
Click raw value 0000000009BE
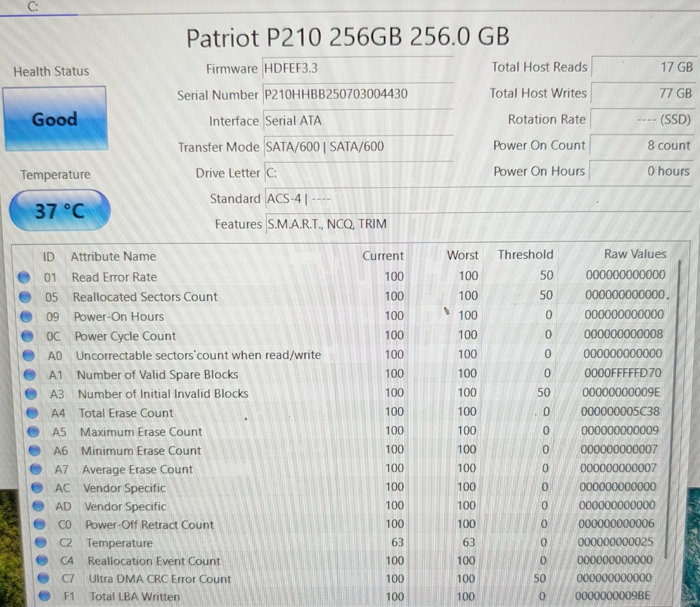pos(612,596)
